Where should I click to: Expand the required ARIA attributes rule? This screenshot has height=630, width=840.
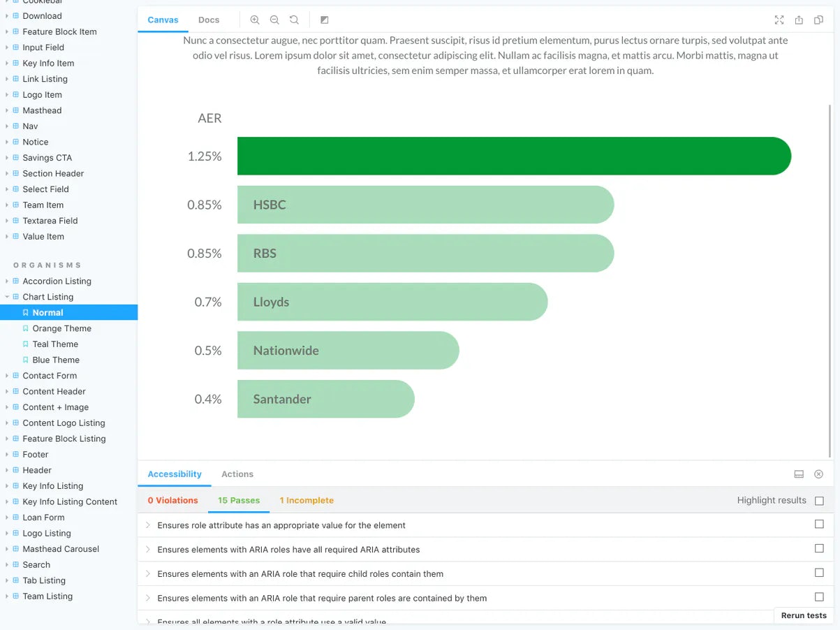click(x=148, y=550)
